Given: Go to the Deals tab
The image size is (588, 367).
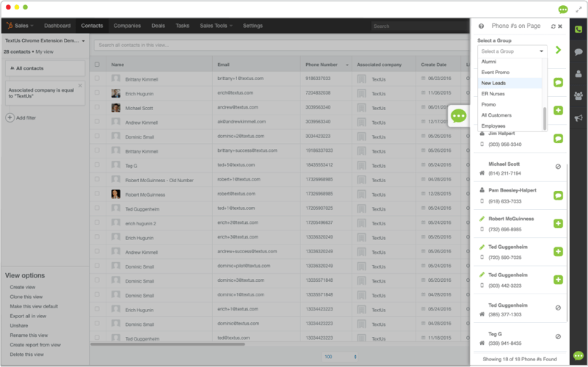Looking at the screenshot, I should (x=159, y=26).
